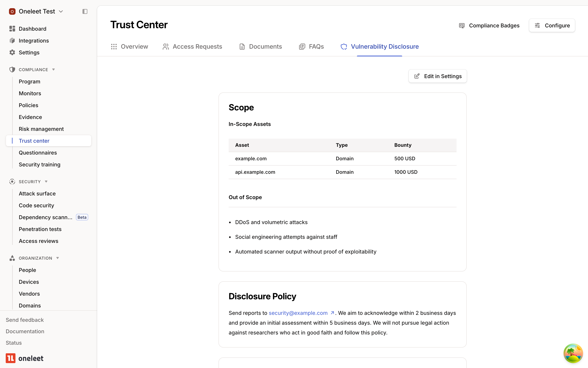
Task: Click the api.example.com asset cell
Action: (255, 172)
